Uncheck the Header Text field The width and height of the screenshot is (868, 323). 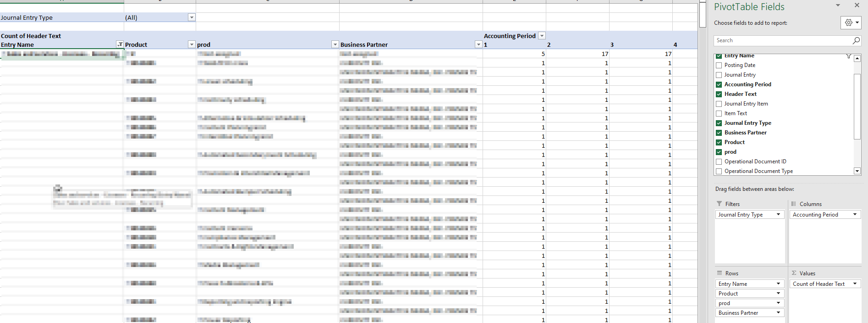(x=719, y=94)
